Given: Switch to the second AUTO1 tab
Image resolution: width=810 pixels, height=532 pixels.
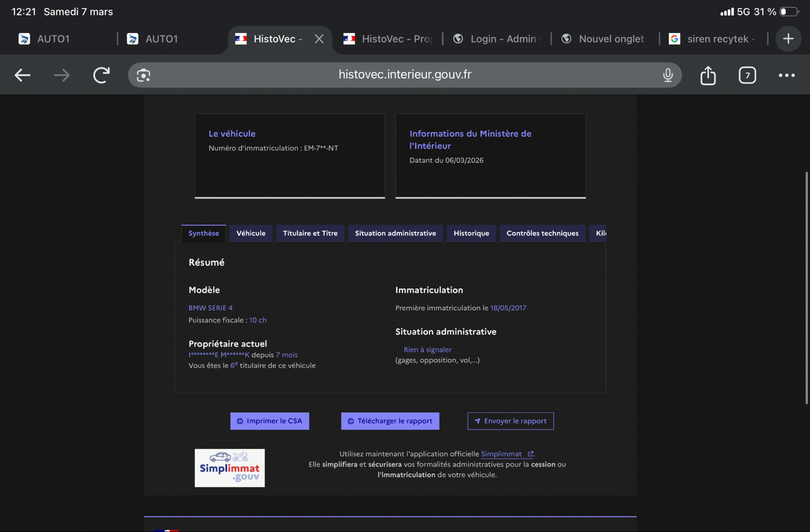Looking at the screenshot, I should coord(171,39).
